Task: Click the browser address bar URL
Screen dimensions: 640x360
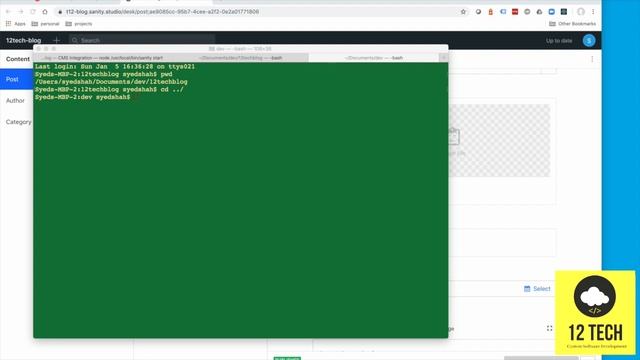Action: [162, 12]
